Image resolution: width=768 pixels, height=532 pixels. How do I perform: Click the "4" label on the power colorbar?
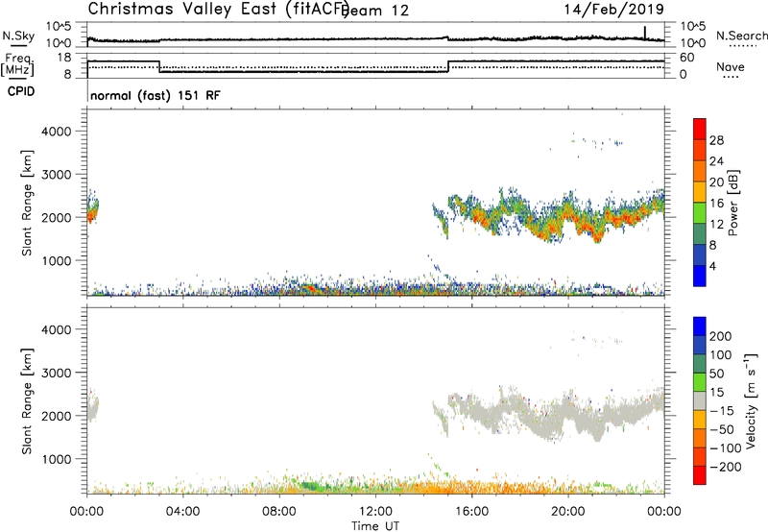(x=712, y=266)
